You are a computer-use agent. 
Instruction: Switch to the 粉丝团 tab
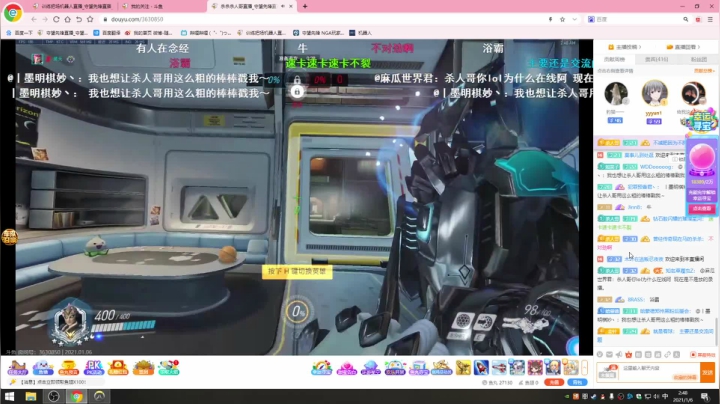(698, 59)
